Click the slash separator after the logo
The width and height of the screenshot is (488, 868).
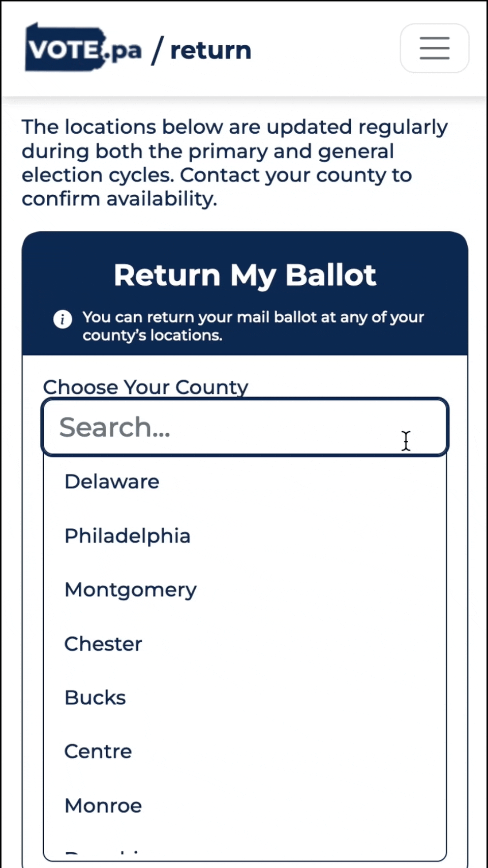(x=157, y=50)
